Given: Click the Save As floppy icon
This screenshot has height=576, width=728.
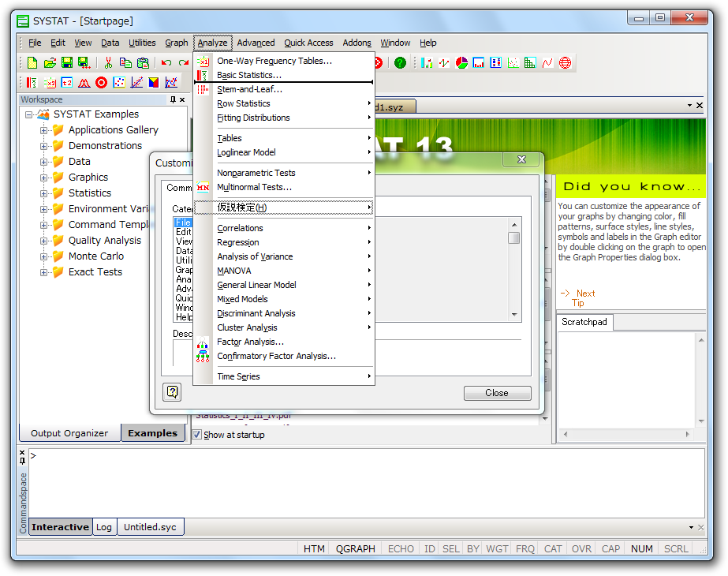Looking at the screenshot, I should 84,62.
